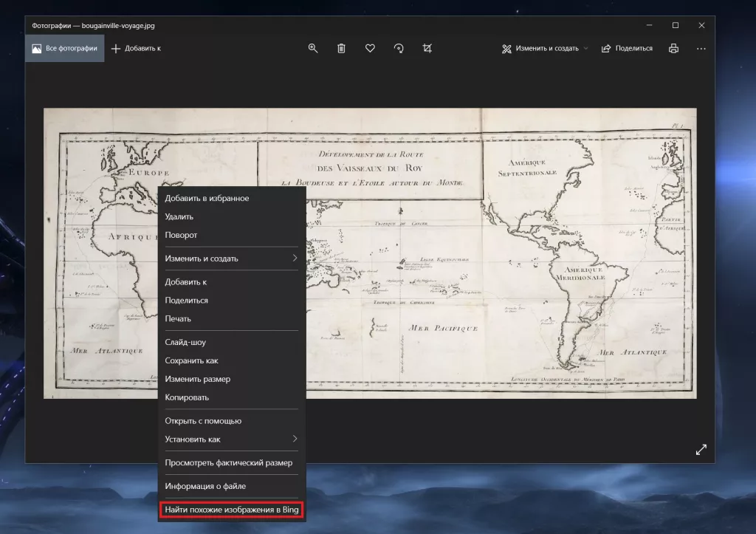Select 'Найти похожие изображения в Bing'
Screen dimensions: 756x534
coord(233,510)
